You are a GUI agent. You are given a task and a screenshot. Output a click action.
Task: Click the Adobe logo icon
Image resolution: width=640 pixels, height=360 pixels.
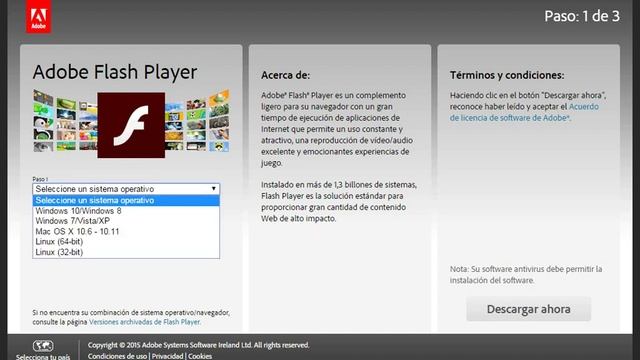click(39, 16)
